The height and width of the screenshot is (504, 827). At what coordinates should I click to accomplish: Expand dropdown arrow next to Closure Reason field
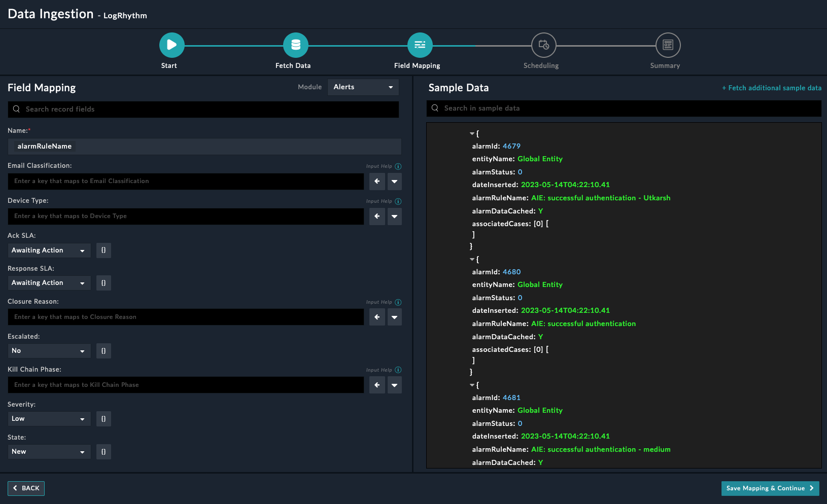tap(394, 317)
